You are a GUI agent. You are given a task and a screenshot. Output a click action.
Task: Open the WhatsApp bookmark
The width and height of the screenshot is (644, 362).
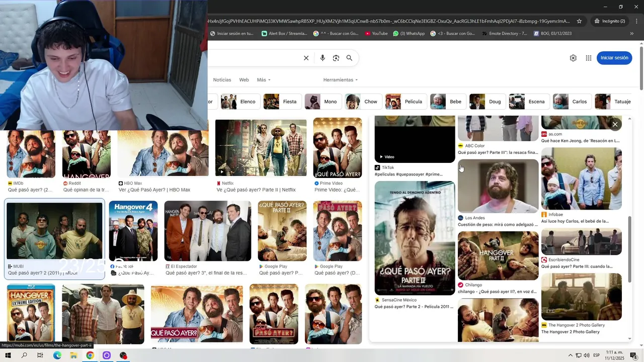pyautogui.click(x=409, y=34)
